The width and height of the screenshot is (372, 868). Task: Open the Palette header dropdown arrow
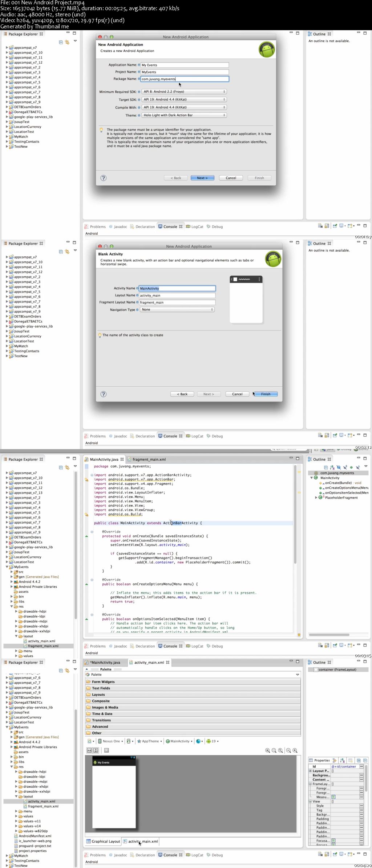click(x=298, y=675)
